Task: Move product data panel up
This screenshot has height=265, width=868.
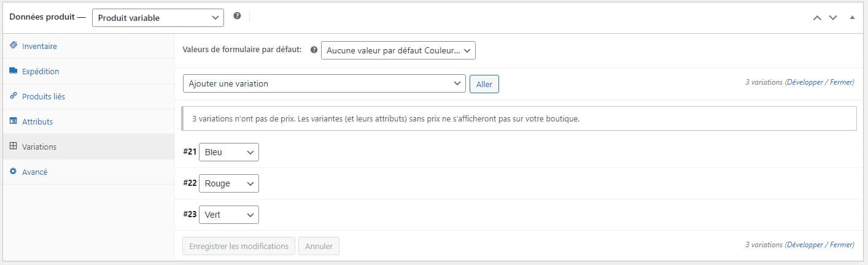Action: coord(817,18)
